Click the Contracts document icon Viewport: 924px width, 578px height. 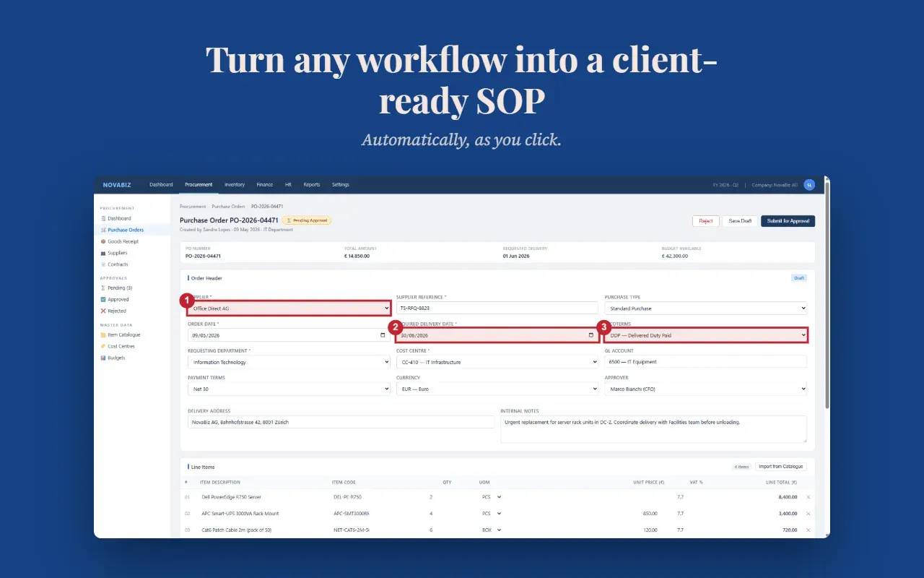pos(103,264)
